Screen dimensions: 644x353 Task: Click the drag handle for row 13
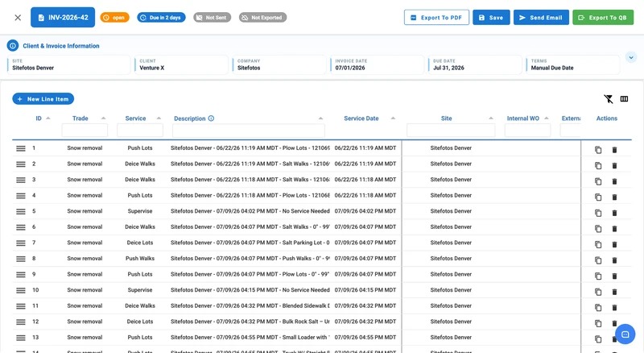(21, 338)
